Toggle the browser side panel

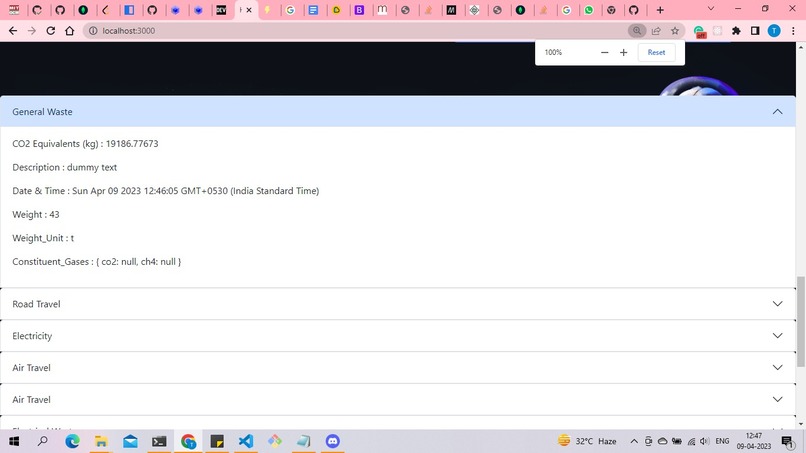755,31
